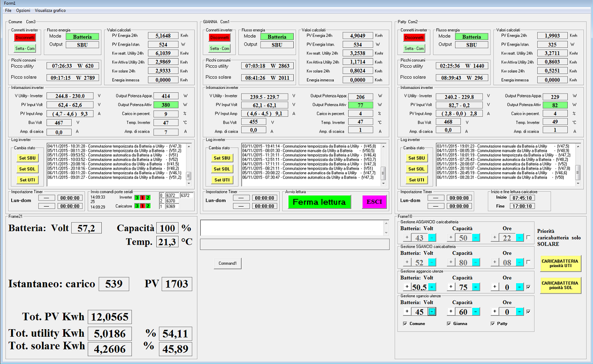Click Set UTI in the Patty log
The width and height of the screenshot is (593, 364).
417,180
